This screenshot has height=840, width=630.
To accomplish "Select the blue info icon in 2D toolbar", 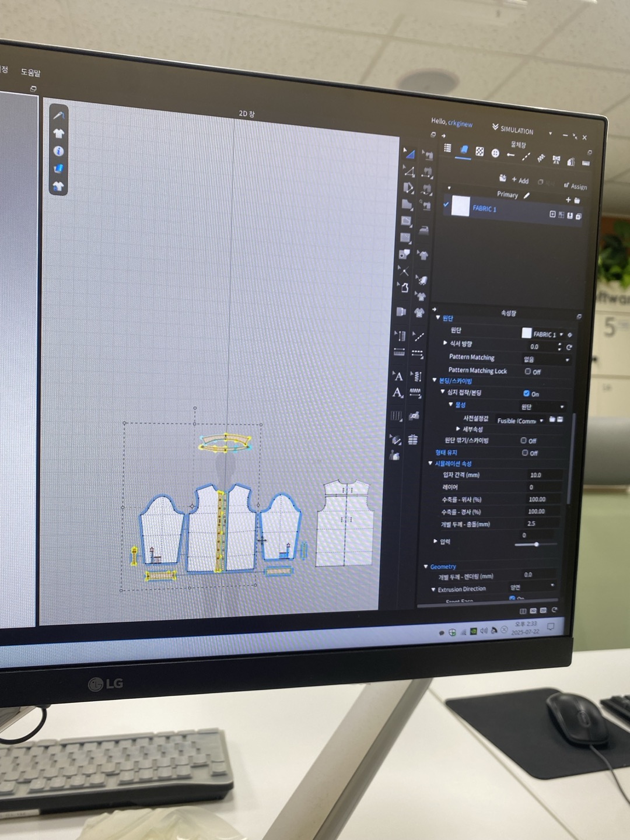I will pos(58,151).
